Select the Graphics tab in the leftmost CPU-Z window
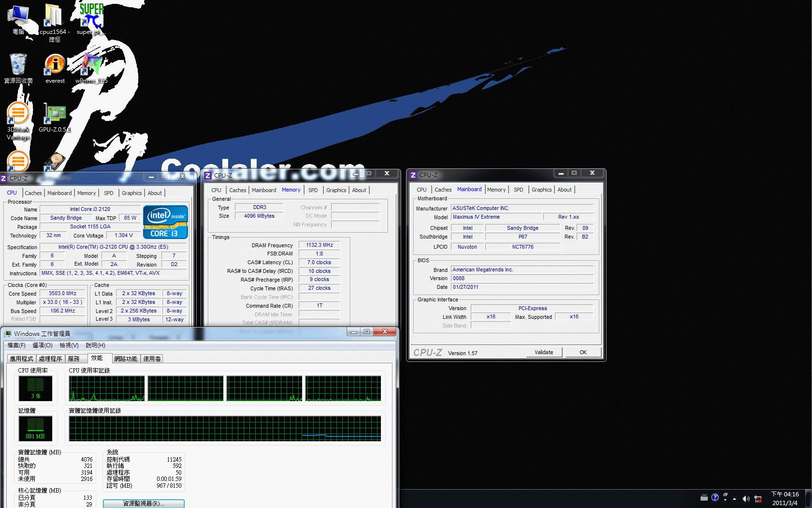Viewport: 812px width, 508px height. coord(132,193)
